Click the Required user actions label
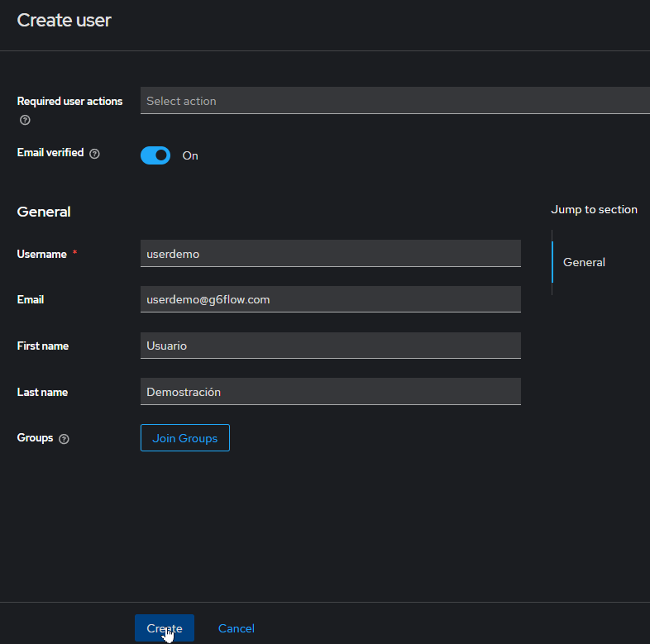This screenshot has height=644, width=650. point(69,101)
